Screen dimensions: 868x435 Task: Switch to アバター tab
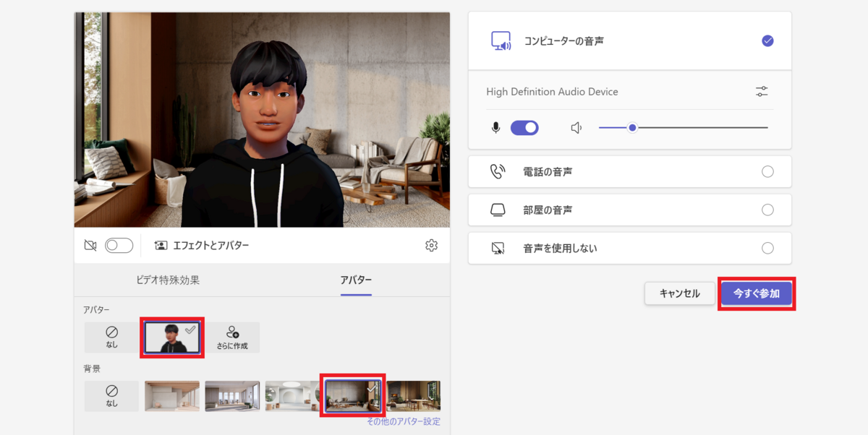[x=356, y=280]
